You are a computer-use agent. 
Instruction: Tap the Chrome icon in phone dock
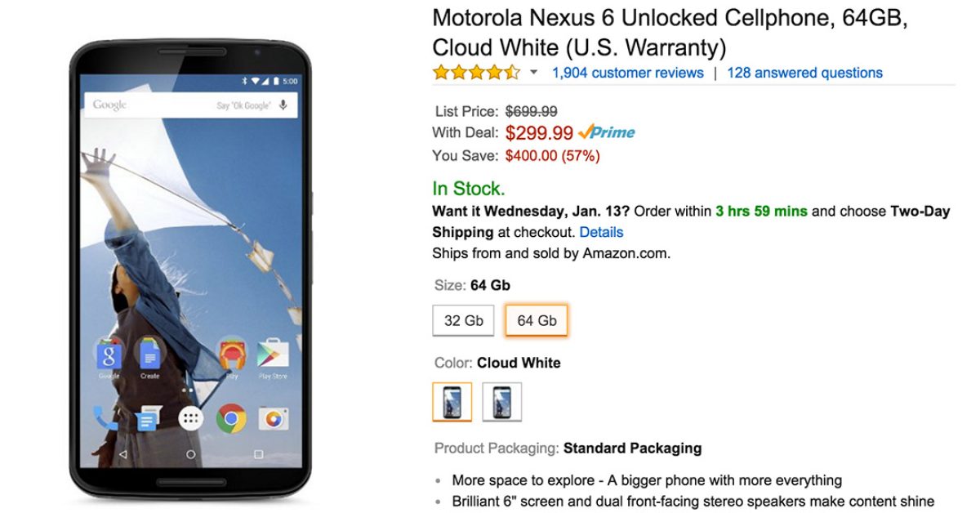(232, 419)
